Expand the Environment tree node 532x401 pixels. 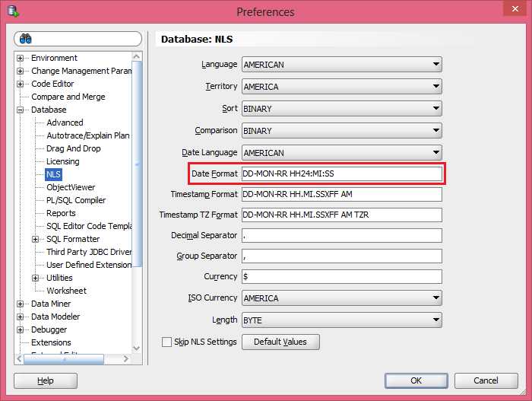21,59
